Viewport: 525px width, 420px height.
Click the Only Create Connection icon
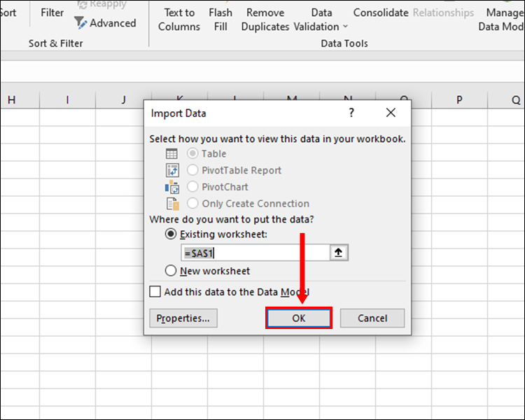tap(172, 204)
